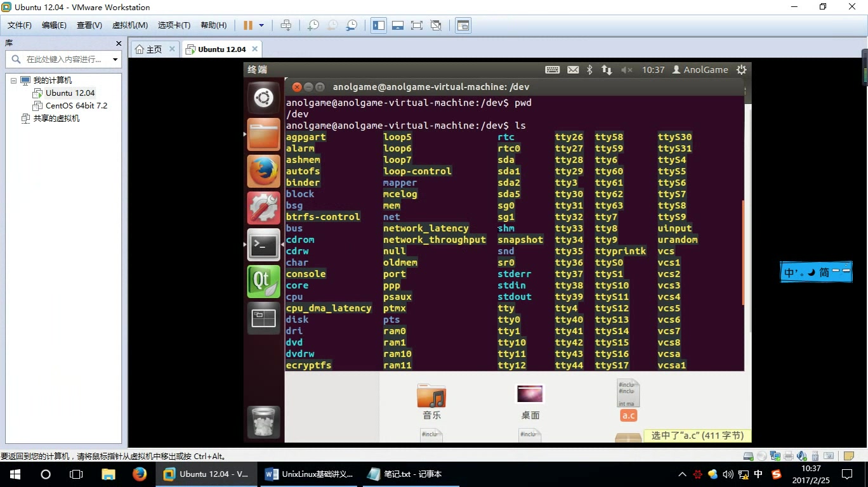The image size is (868, 487).
Task: Open the session gear menu in Ubuntu panel
Action: pyautogui.click(x=741, y=70)
